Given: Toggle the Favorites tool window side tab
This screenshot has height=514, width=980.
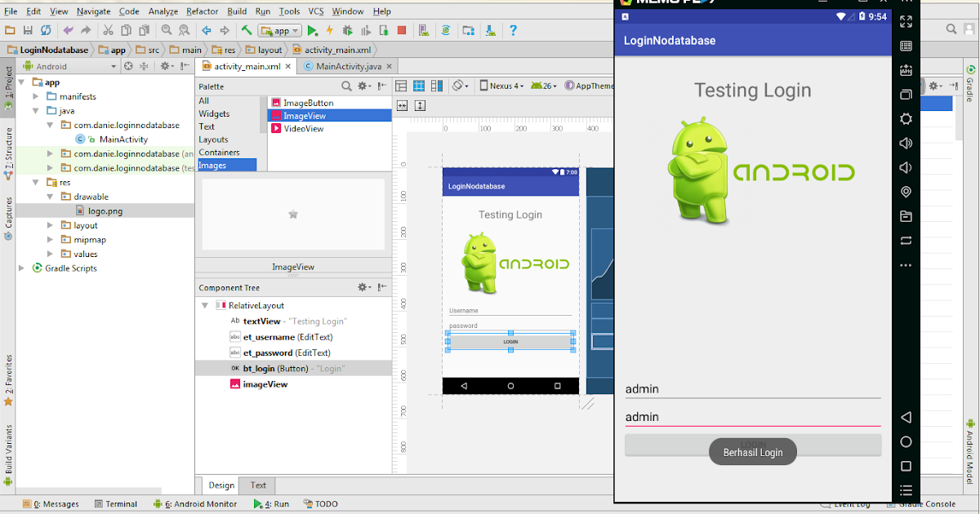Looking at the screenshot, I should 8,379.
